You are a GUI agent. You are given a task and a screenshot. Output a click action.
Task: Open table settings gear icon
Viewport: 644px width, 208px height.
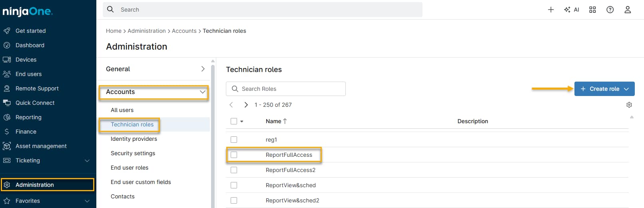(x=629, y=105)
